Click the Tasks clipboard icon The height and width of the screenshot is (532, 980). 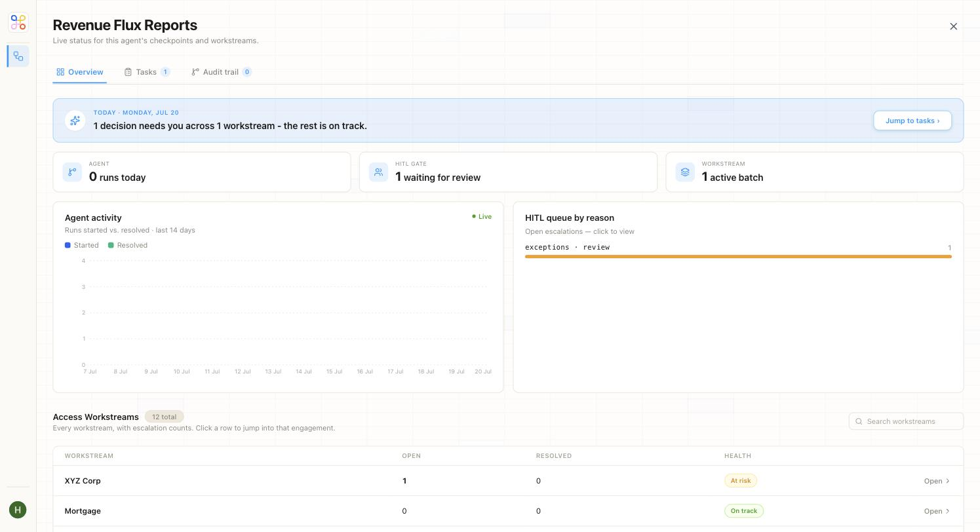[x=128, y=72]
